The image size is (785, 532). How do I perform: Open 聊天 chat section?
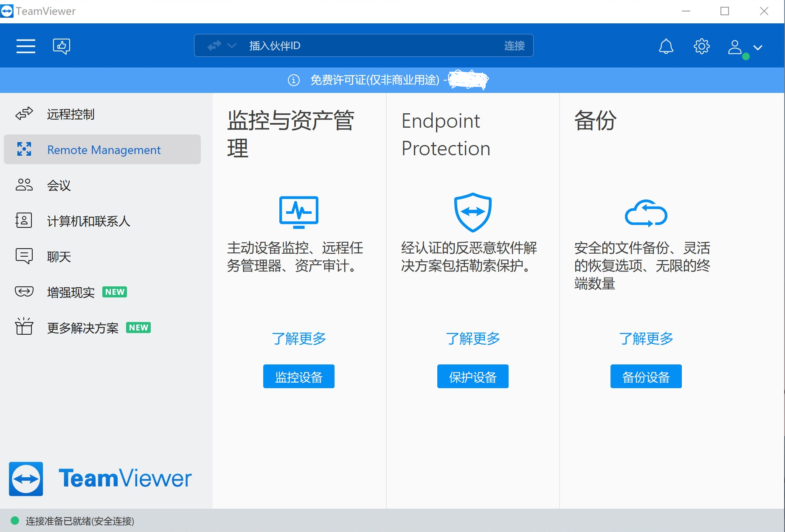[x=102, y=257]
